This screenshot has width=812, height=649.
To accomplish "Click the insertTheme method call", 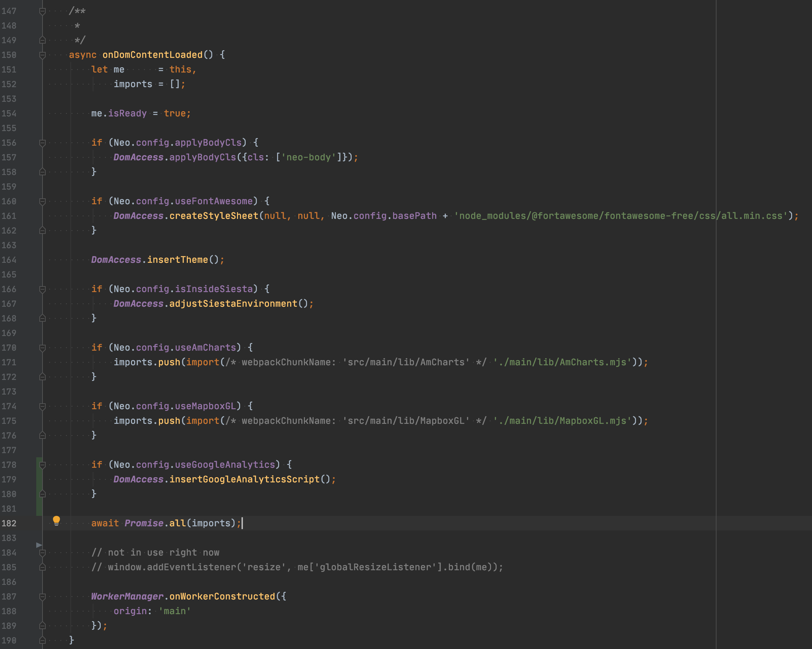I will [177, 260].
